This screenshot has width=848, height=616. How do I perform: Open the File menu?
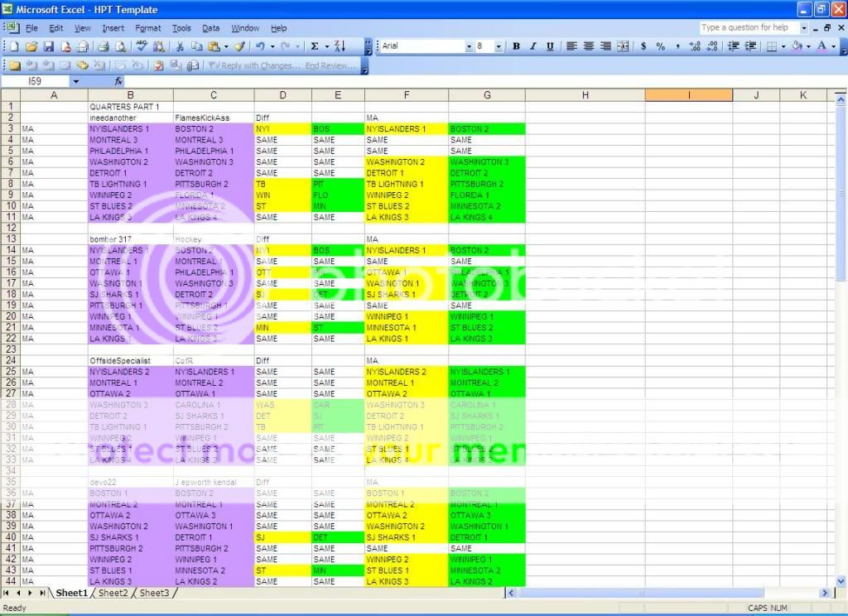point(31,28)
